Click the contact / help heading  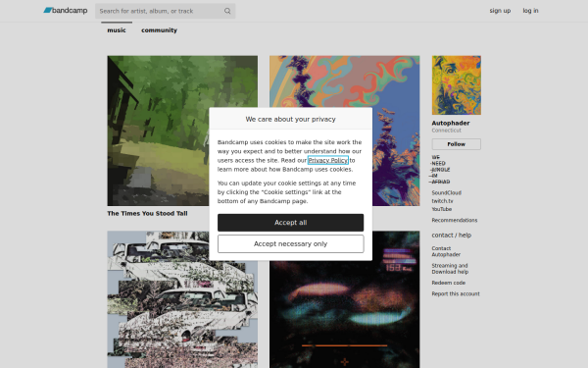tap(451, 236)
